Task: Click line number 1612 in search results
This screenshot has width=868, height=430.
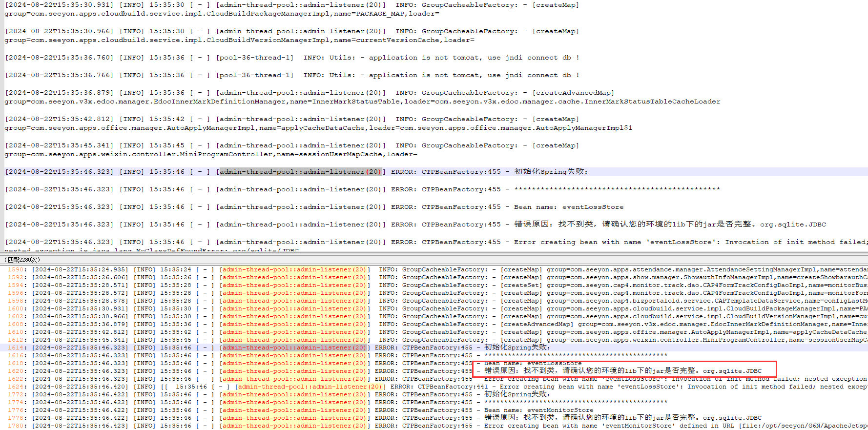Action: pos(16,340)
